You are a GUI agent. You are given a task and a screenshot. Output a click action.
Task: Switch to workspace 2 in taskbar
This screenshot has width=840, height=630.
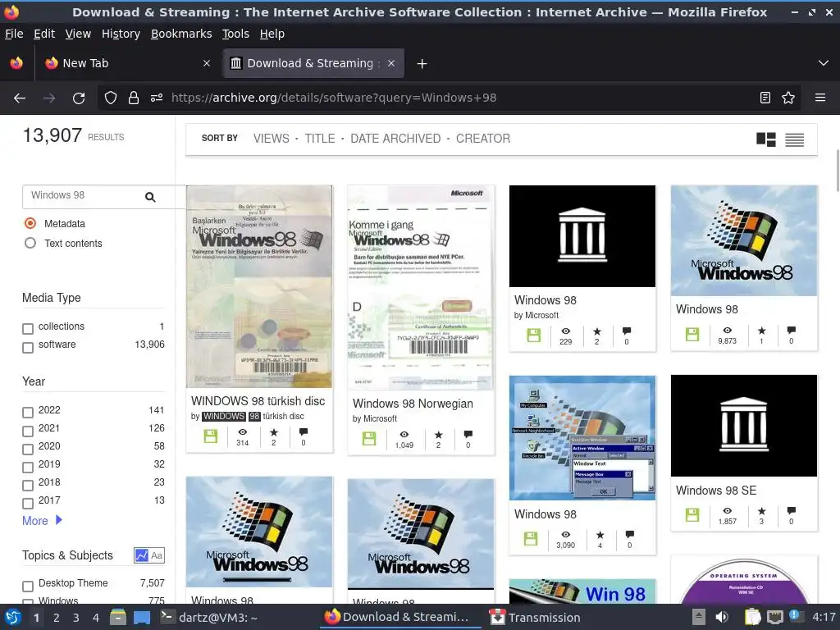click(x=57, y=618)
